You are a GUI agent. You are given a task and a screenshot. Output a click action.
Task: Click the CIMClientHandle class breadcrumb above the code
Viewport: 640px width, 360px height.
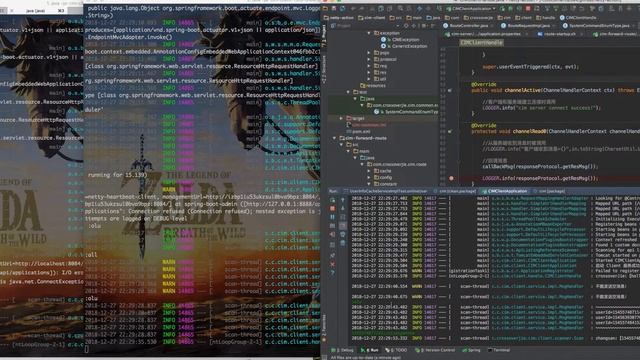482,42
